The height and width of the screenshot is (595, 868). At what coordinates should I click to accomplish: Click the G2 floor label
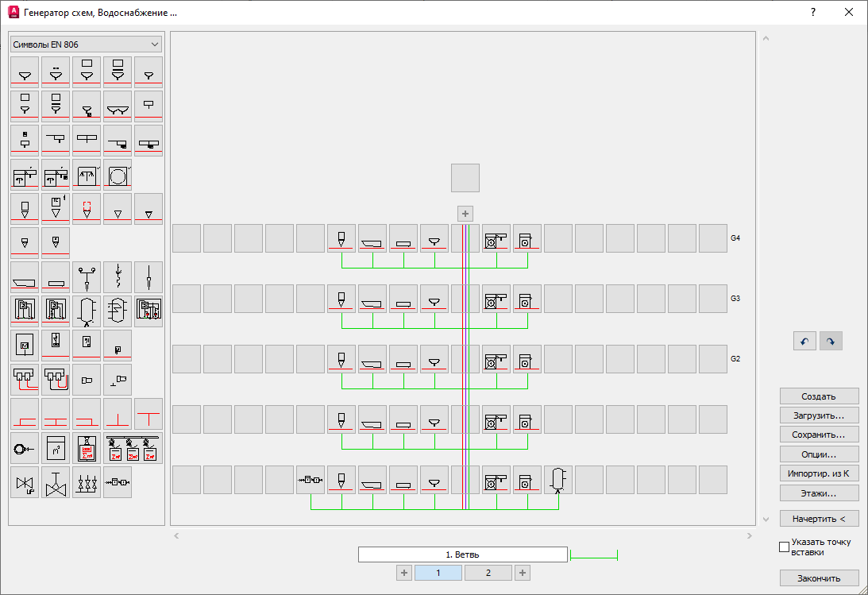click(735, 358)
